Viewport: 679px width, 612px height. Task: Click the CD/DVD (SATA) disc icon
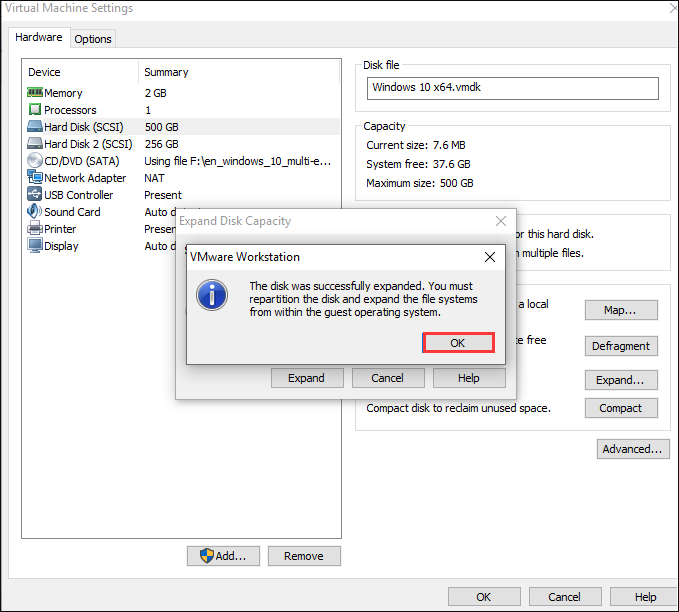coord(35,160)
